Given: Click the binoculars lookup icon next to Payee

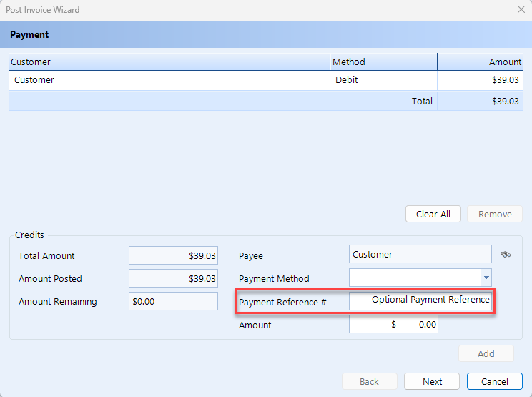Looking at the screenshot, I should coord(506,254).
